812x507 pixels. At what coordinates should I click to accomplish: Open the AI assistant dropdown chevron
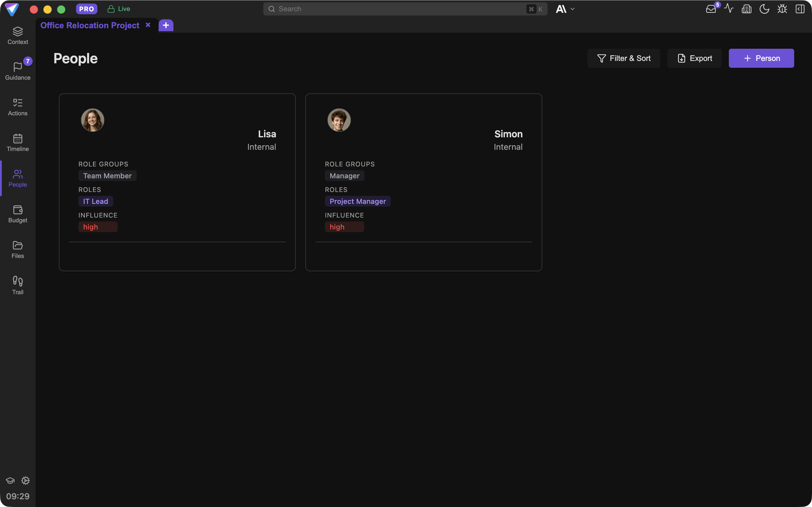click(x=572, y=9)
